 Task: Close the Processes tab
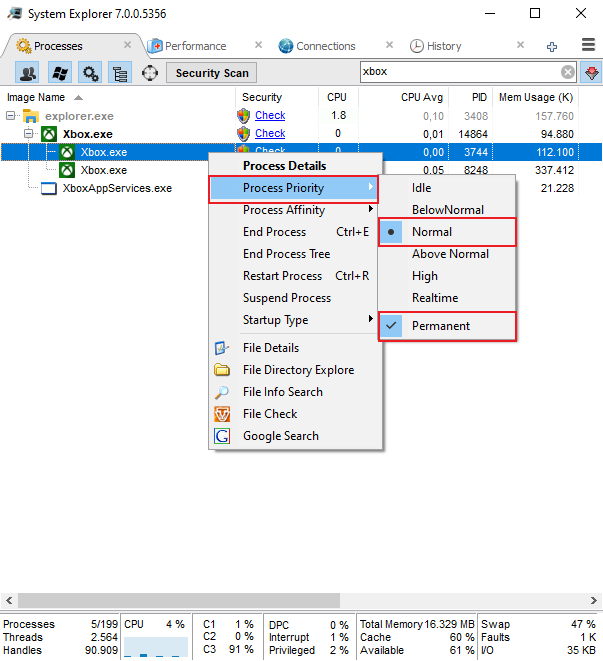127,45
